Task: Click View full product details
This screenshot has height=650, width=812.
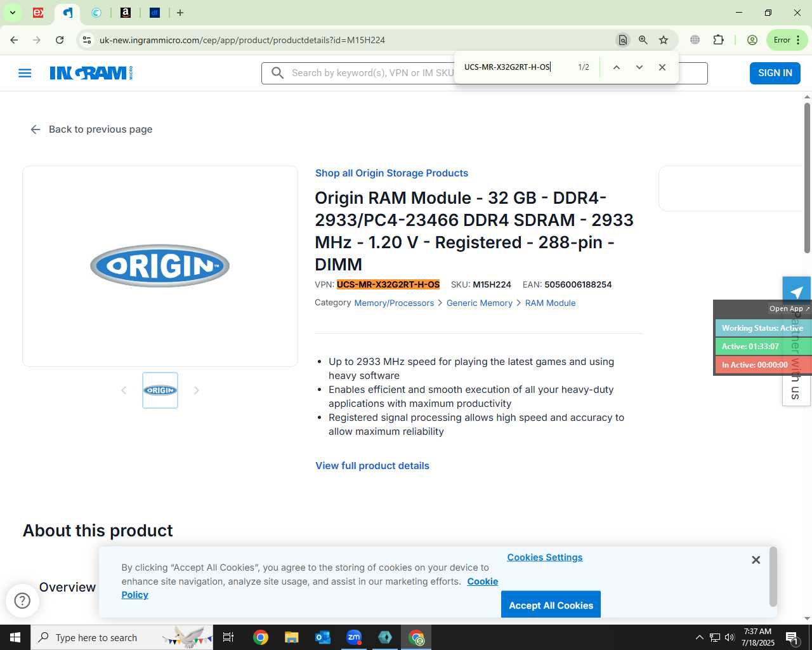Action: point(372,466)
